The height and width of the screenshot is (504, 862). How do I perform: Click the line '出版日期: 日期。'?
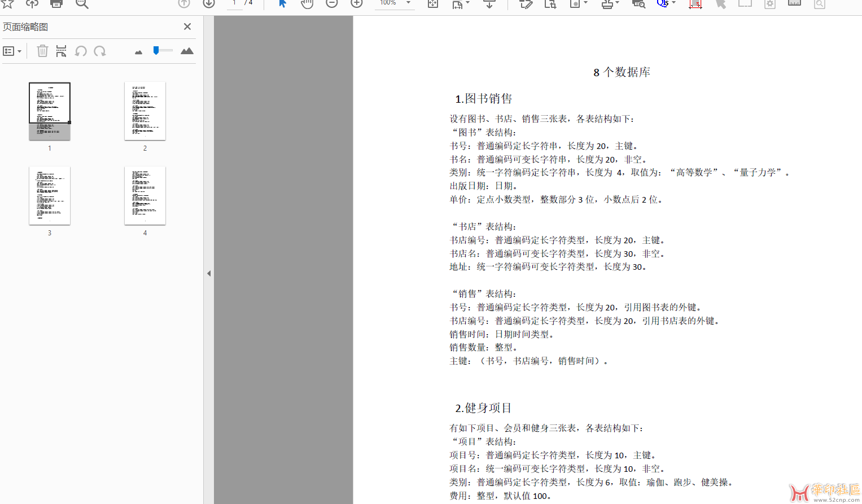484,186
